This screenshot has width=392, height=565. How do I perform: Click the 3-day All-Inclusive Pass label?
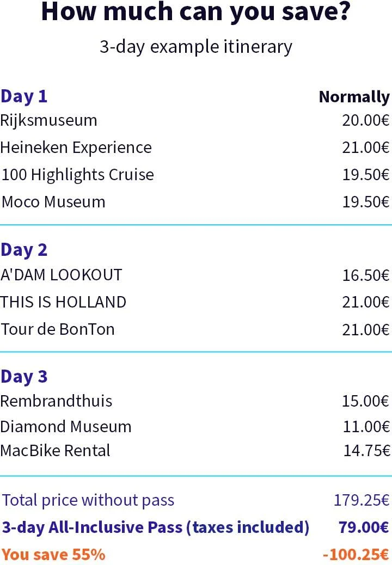tap(156, 527)
